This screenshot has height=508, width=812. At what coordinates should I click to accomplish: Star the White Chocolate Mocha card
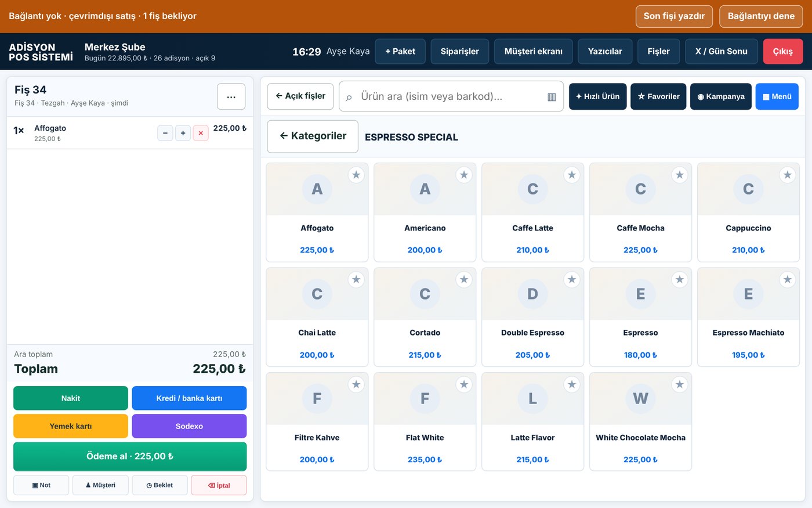click(x=680, y=384)
